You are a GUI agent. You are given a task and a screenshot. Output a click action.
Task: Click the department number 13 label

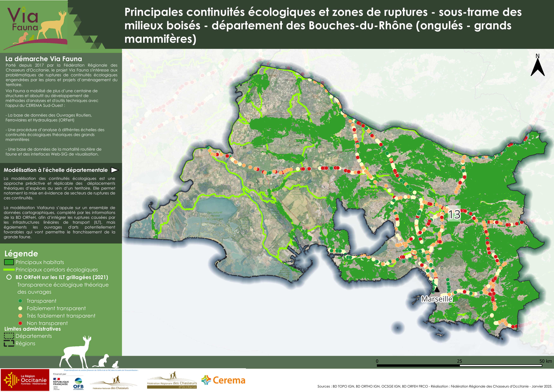(454, 215)
